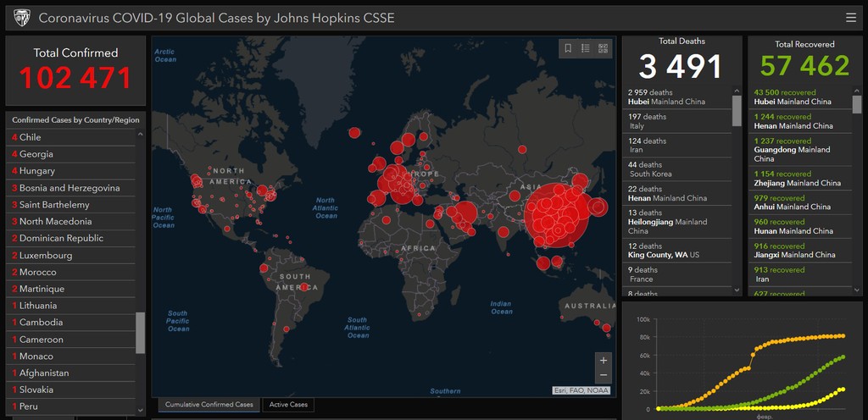Select Cambodia in country list
This screenshot has height=420, width=868.
[x=70, y=322]
